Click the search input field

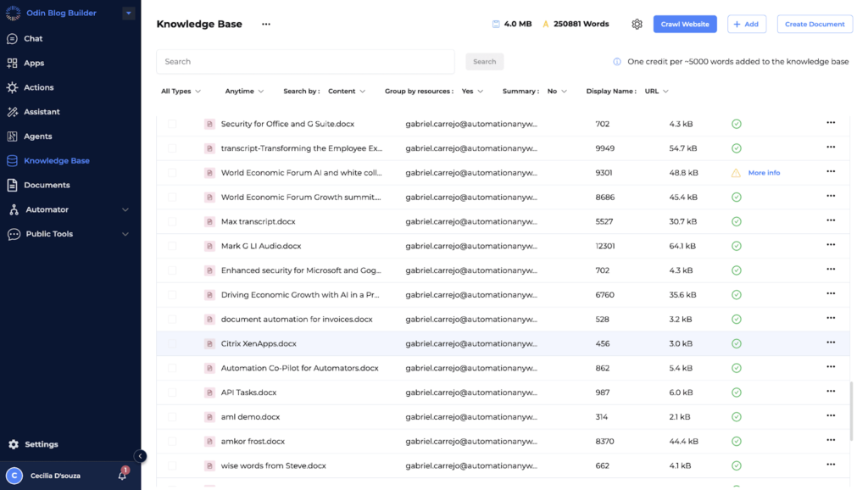coord(305,62)
